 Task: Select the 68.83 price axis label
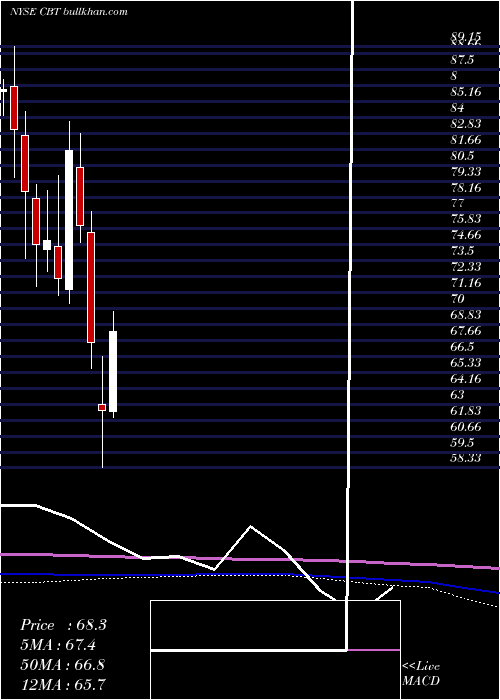[x=466, y=315]
